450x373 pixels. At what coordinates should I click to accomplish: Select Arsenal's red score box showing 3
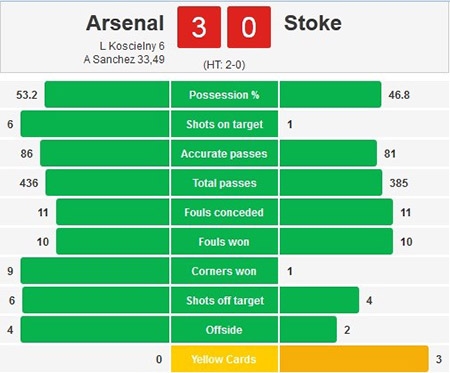[x=199, y=27]
